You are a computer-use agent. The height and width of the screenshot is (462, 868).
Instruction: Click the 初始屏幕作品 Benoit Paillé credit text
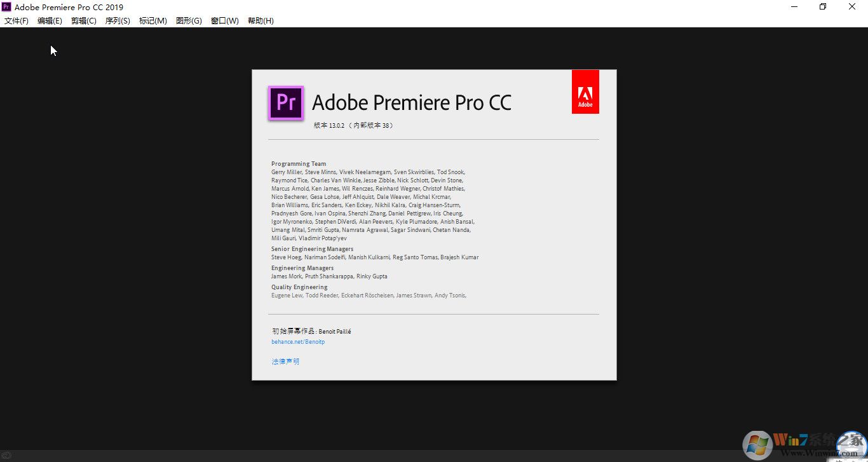[x=311, y=331]
